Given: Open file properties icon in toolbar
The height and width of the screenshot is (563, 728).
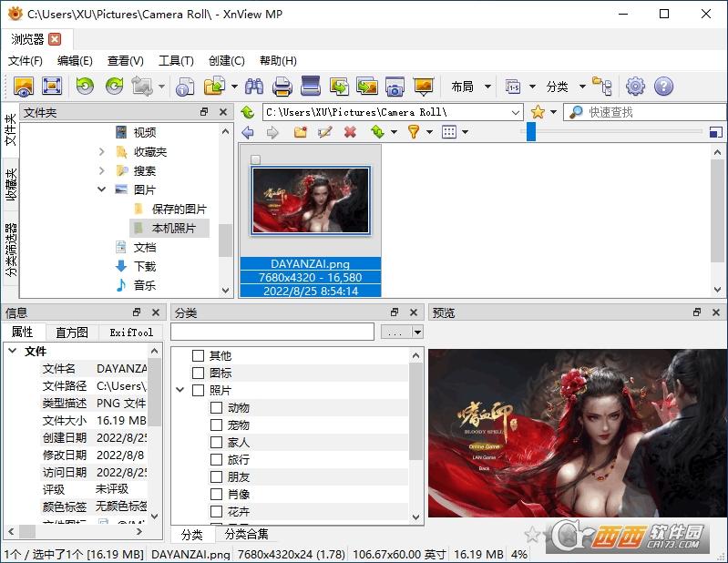Looking at the screenshot, I should click(x=185, y=87).
